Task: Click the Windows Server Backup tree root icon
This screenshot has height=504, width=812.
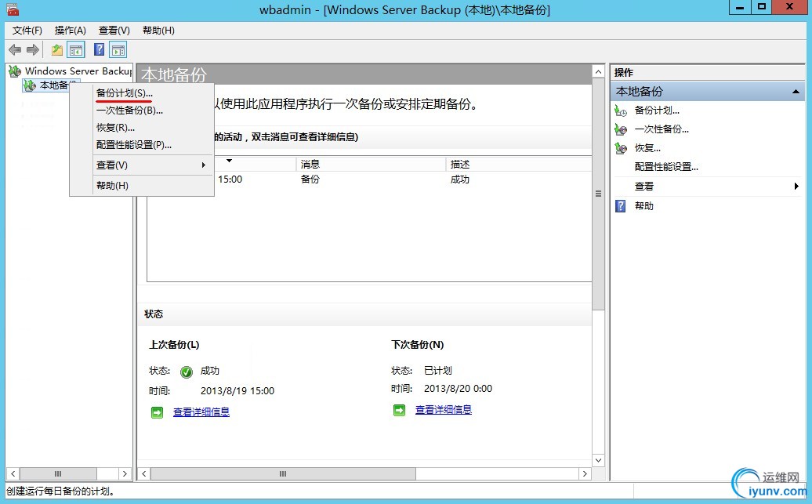Action: (x=15, y=71)
